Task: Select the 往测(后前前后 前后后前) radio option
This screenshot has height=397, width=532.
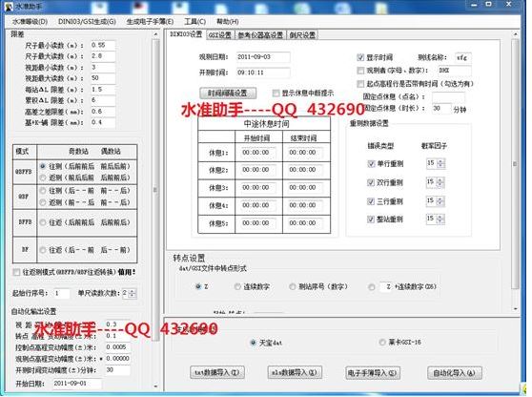Action: point(43,166)
